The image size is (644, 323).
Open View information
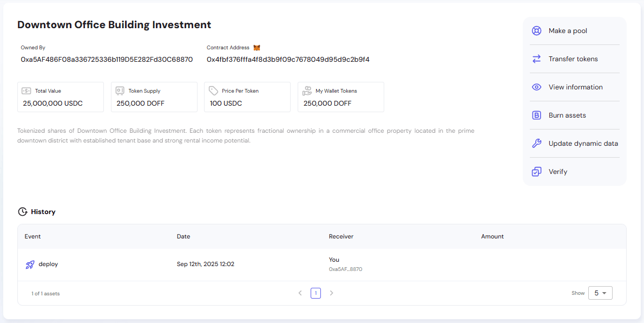(575, 87)
